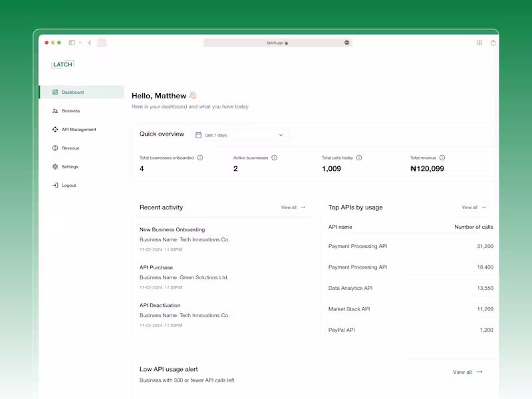Expand the date range chevron
The height and width of the screenshot is (399, 532).
click(283, 134)
